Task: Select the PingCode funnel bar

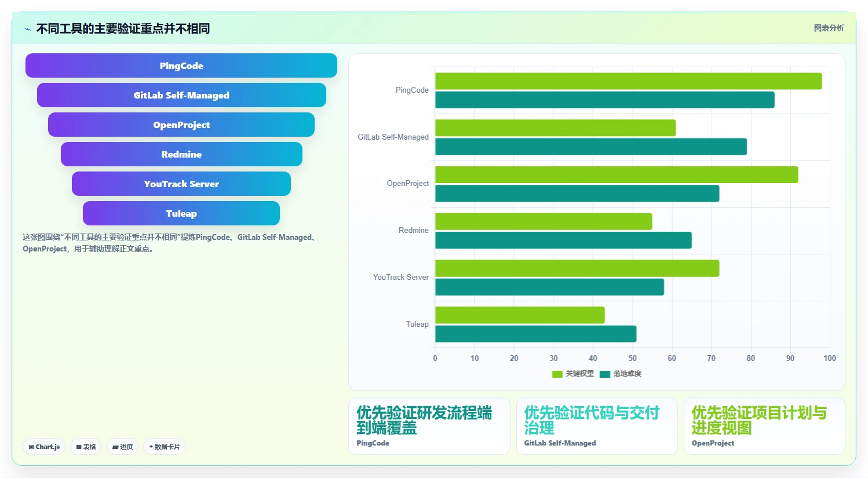Action: (x=181, y=65)
